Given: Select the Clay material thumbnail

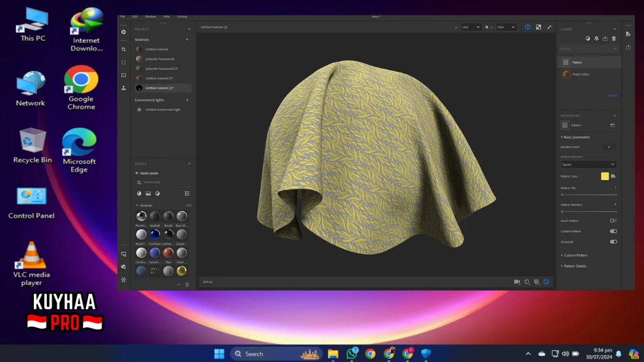Looking at the screenshot, I should 168,253.
